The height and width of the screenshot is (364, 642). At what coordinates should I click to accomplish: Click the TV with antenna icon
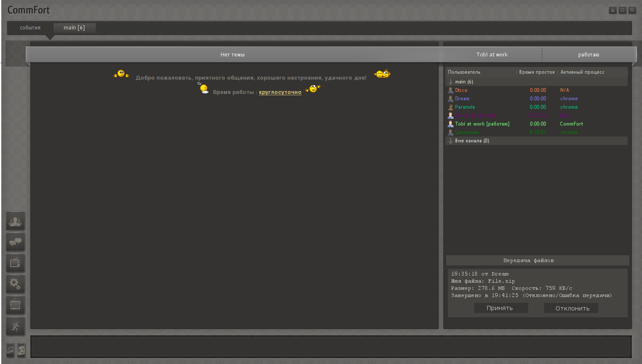coord(15,263)
